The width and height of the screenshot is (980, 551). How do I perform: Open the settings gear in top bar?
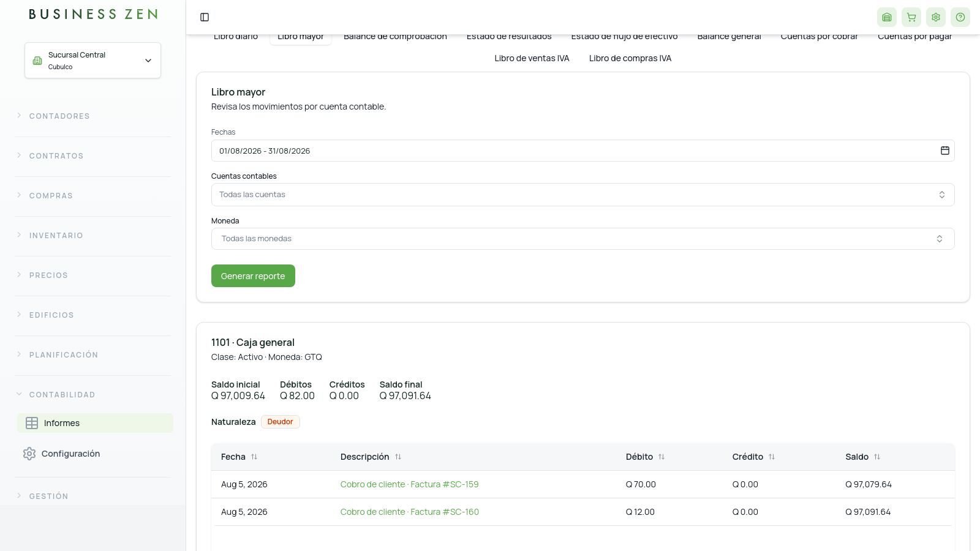pyautogui.click(x=936, y=17)
